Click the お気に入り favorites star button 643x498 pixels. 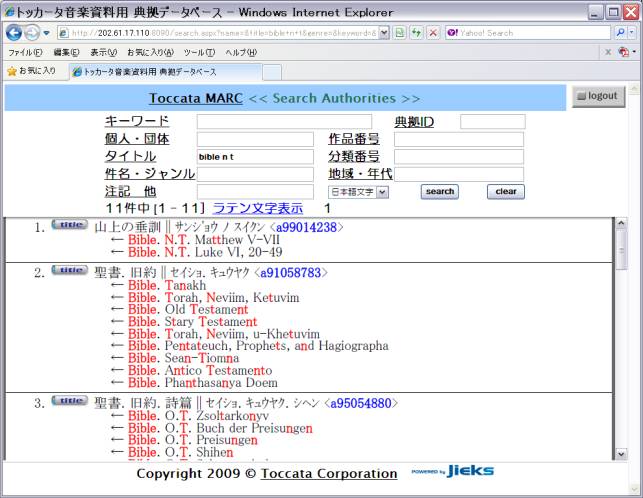32,71
